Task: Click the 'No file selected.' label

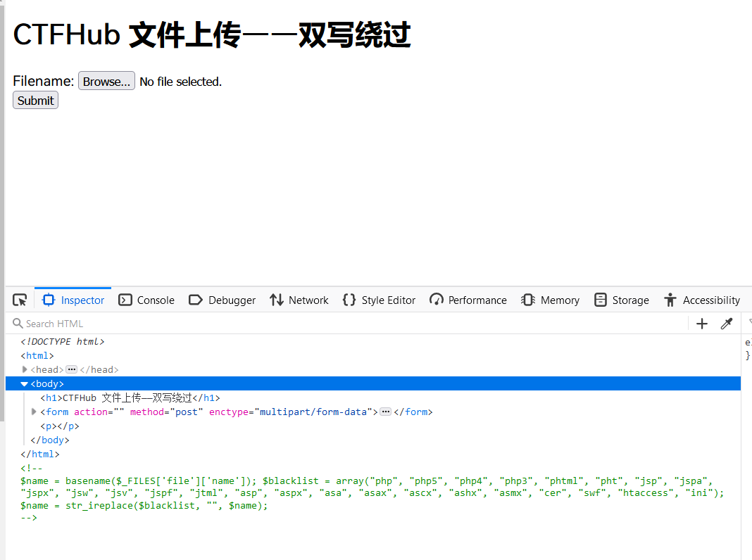Action: point(181,82)
